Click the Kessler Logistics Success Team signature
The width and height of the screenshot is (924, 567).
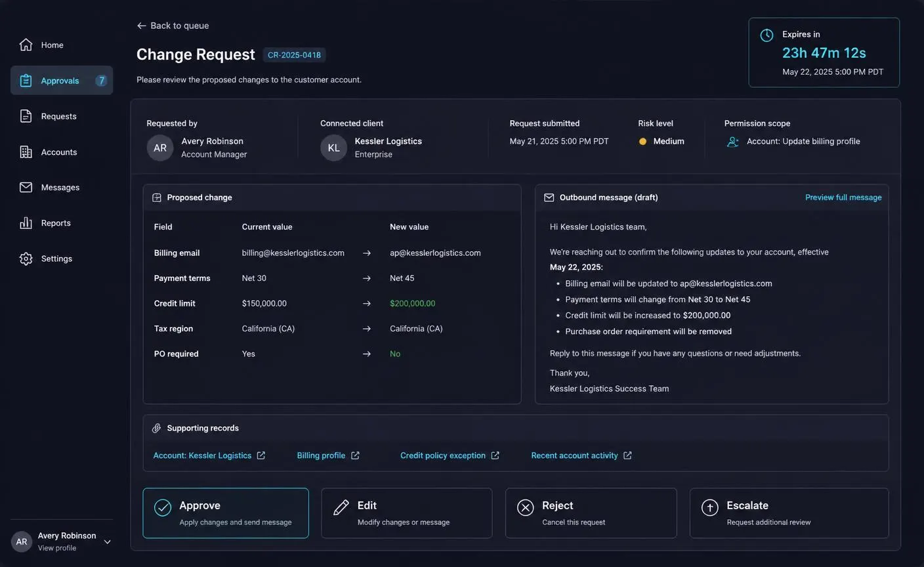609,388
